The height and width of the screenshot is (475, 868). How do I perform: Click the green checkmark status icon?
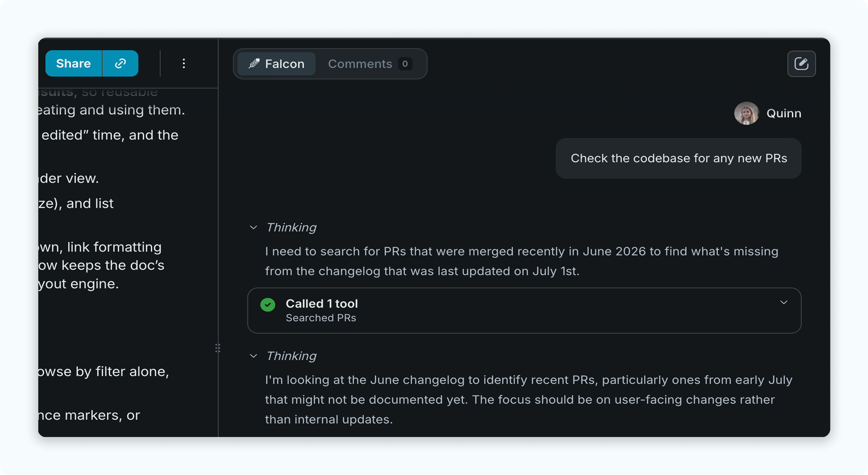pos(268,305)
